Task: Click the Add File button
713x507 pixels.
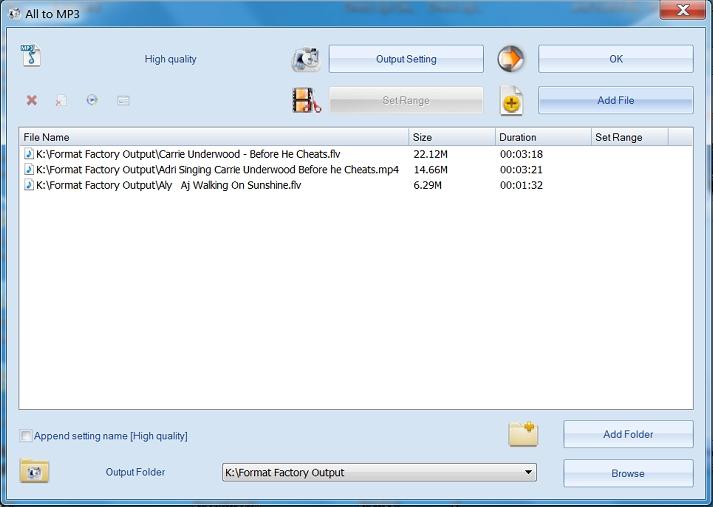Action: pyautogui.click(x=616, y=100)
